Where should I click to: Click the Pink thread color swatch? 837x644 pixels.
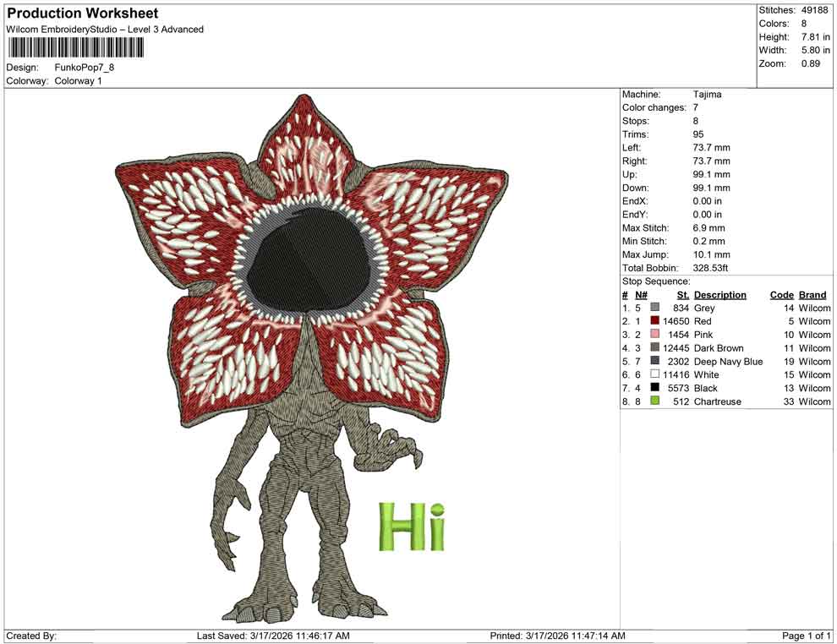tap(655, 334)
